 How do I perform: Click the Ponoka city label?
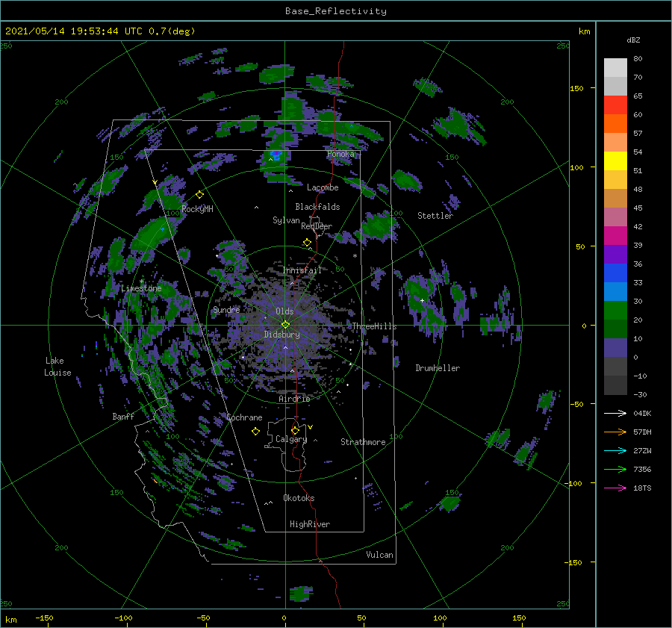(x=340, y=154)
